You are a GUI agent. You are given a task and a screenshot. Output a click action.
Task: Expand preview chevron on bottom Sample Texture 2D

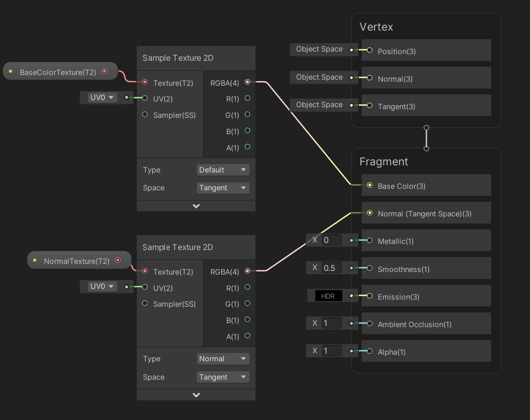click(x=196, y=394)
